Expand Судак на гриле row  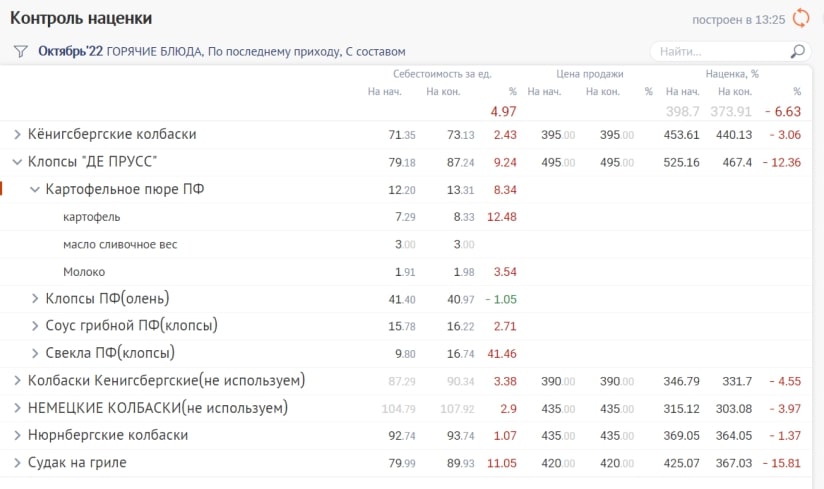click(17, 462)
